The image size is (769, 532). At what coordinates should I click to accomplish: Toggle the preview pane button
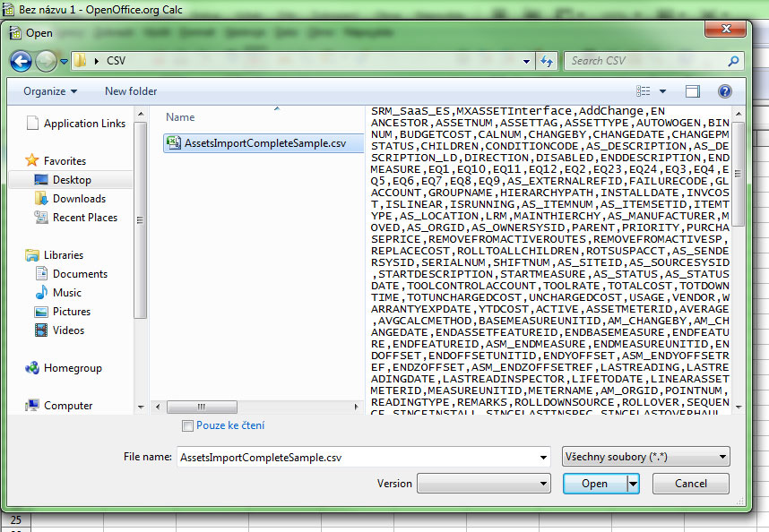pos(693,91)
